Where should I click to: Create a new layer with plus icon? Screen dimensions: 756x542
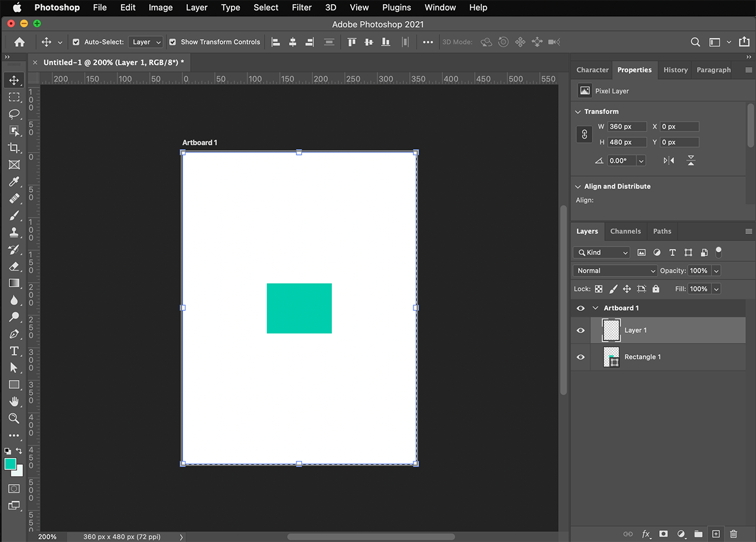click(716, 534)
